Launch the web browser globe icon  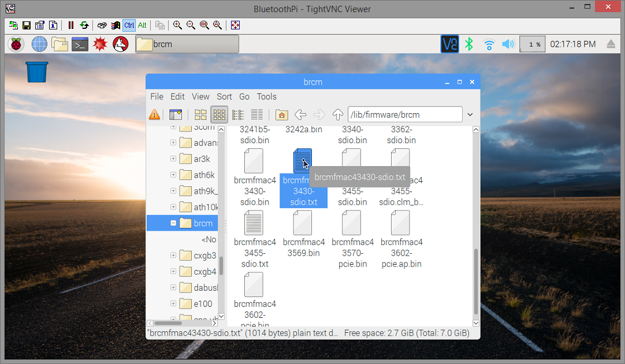click(x=39, y=44)
